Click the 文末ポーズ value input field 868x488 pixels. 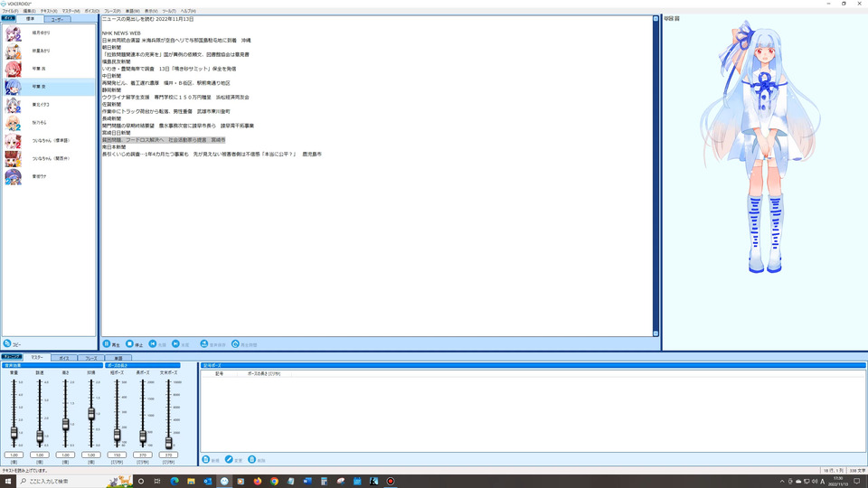coord(168,455)
